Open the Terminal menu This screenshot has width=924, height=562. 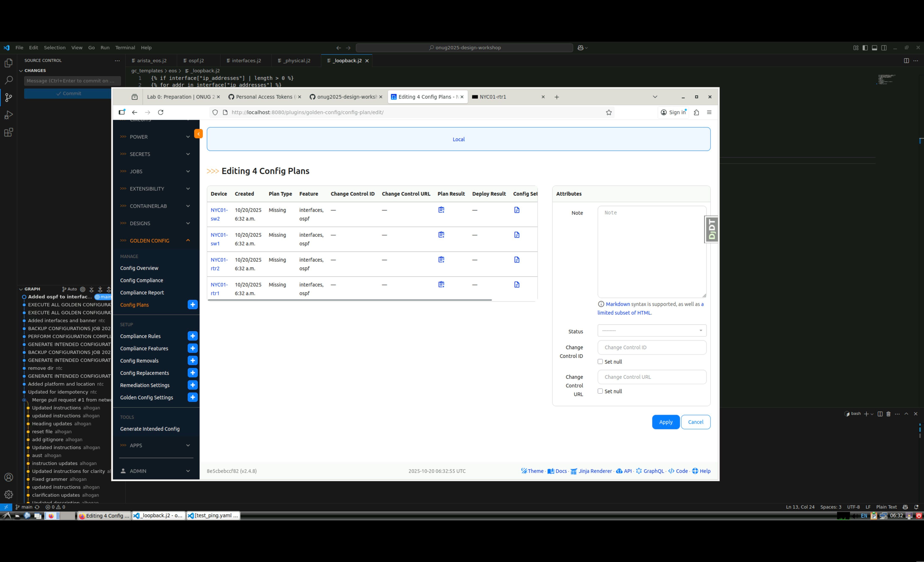(x=125, y=48)
